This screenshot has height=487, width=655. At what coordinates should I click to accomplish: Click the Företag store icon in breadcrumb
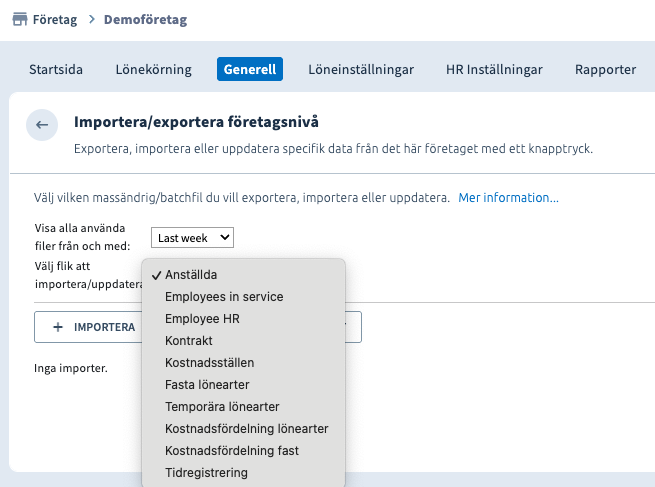click(x=20, y=20)
